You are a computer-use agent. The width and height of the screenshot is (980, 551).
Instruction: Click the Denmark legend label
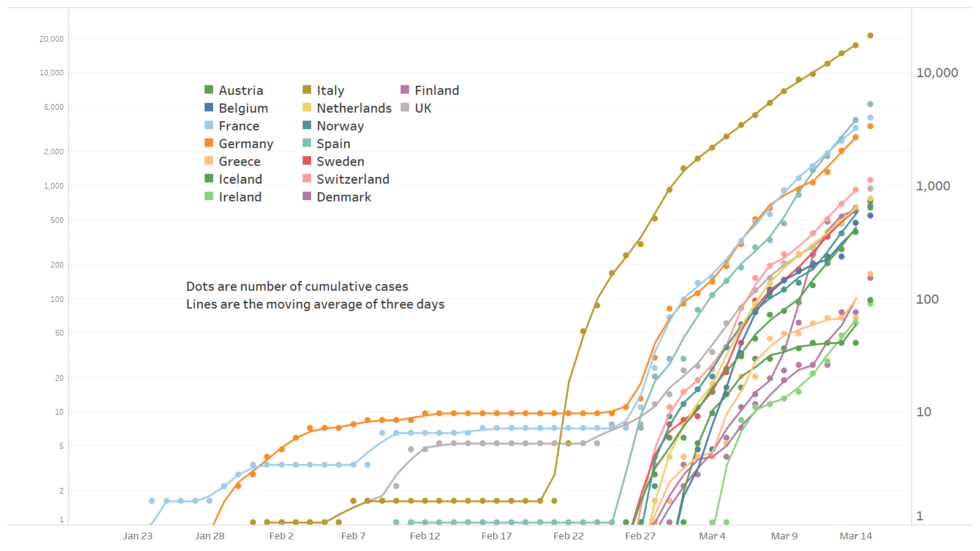[x=344, y=197]
